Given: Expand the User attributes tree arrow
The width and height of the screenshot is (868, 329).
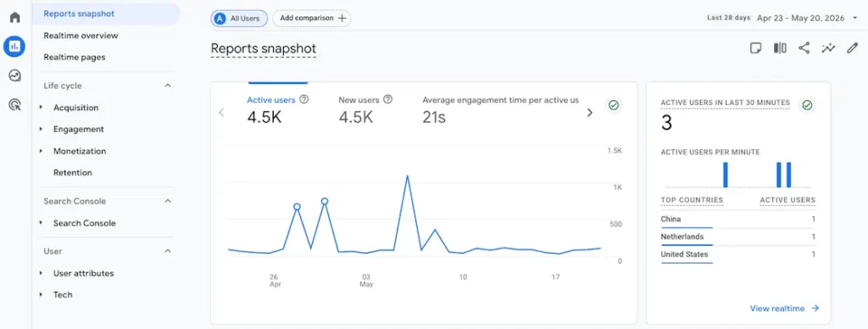Looking at the screenshot, I should coord(42,273).
